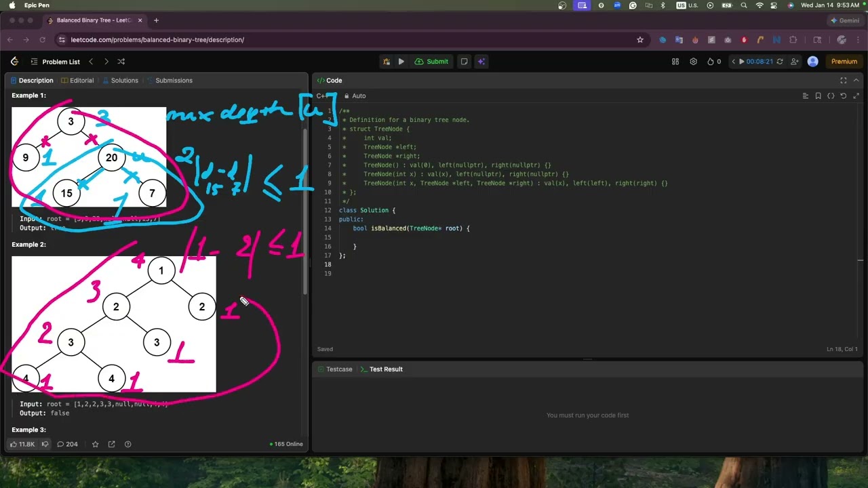868x488 pixels.
Task: Click the Chrome address bar URL
Action: coord(157,40)
